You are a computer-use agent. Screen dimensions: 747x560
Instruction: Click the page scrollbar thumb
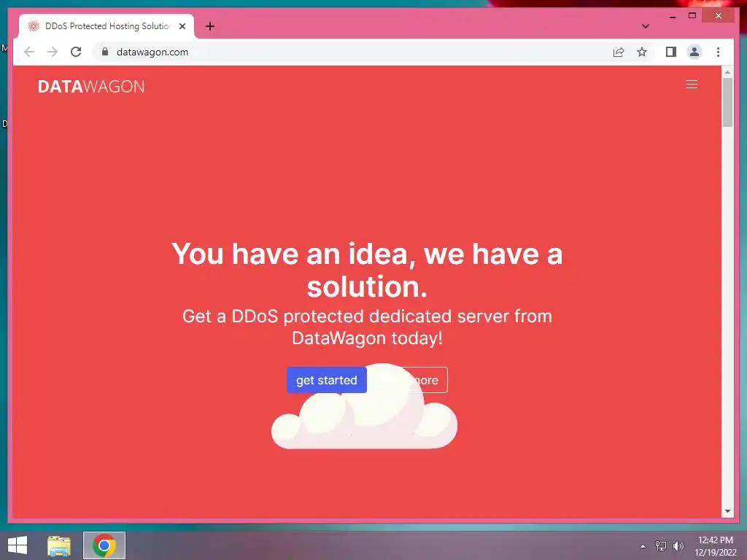click(x=727, y=102)
